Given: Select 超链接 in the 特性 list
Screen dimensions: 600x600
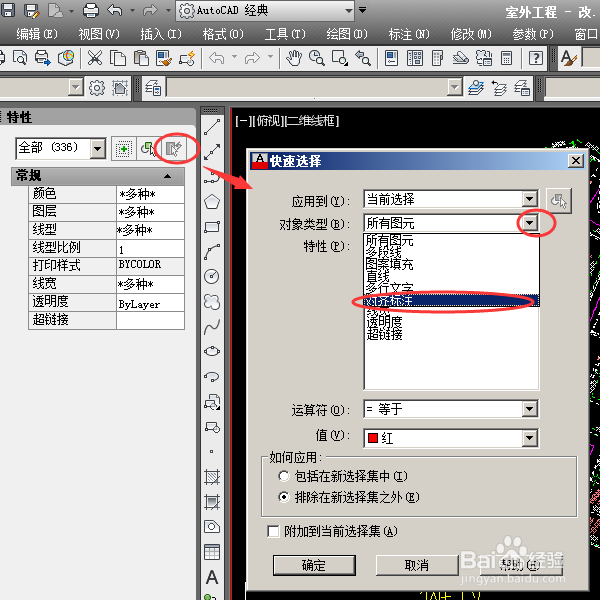Looking at the screenshot, I should click(x=384, y=334).
